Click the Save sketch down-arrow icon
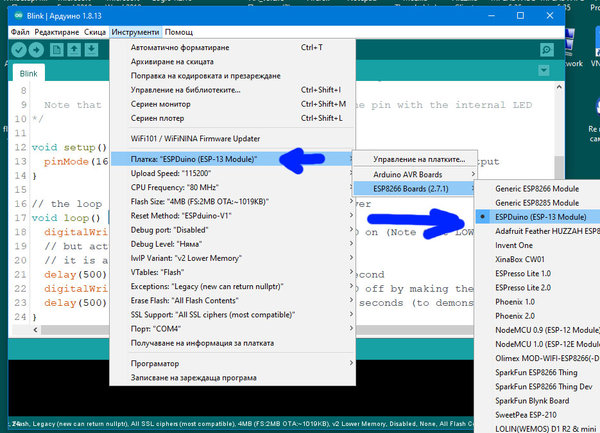 91,50
